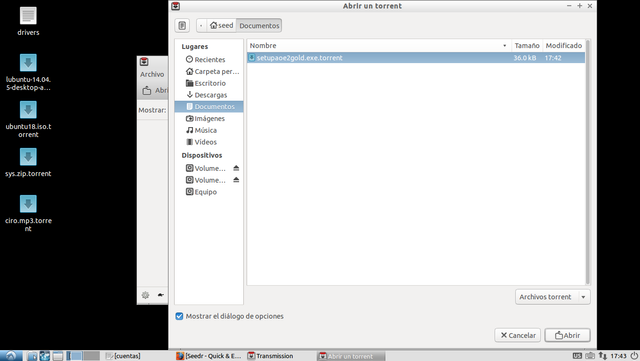Open Archivo menu in Transmission window
This screenshot has height=361, width=640.
[152, 74]
